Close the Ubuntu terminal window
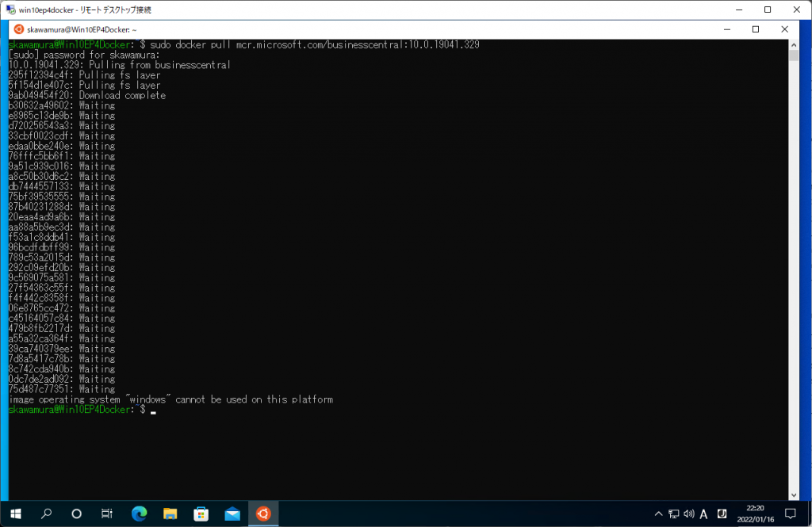Image resolution: width=812 pixels, height=527 pixels. [x=784, y=29]
